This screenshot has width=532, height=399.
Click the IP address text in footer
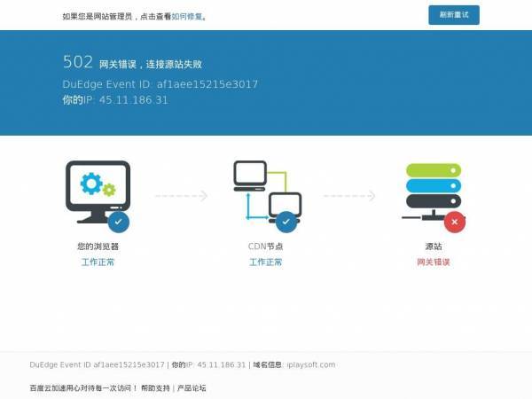point(208,364)
